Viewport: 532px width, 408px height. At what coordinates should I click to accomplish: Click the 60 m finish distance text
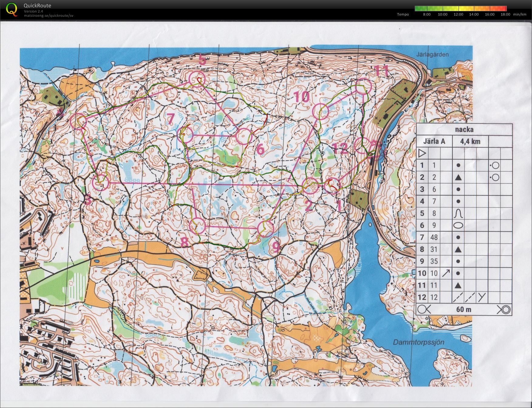464,309
